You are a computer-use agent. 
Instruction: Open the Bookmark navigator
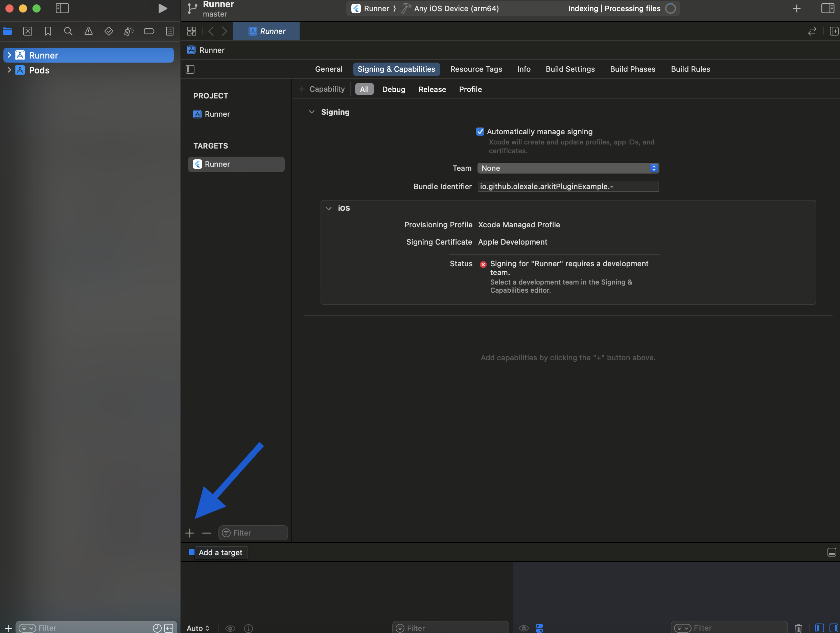coord(48,31)
